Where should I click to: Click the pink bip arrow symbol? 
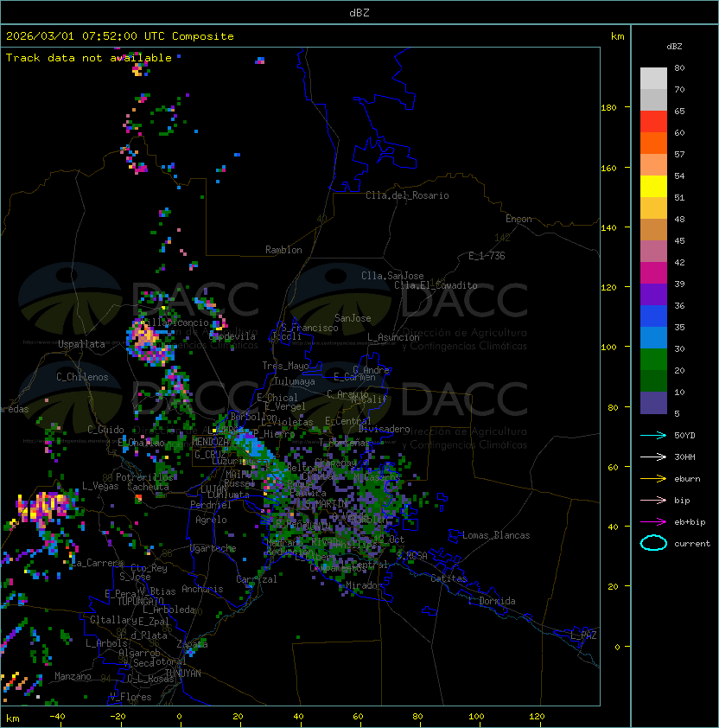click(653, 500)
